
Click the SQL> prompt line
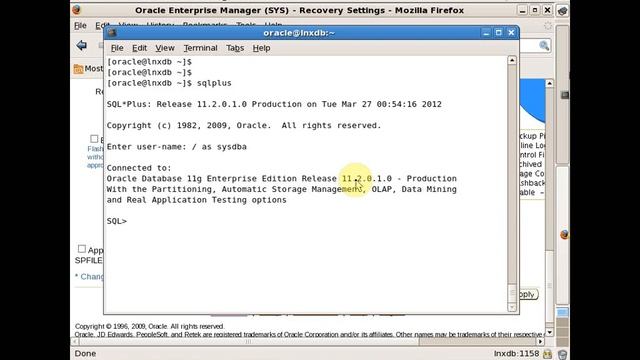coord(117,221)
